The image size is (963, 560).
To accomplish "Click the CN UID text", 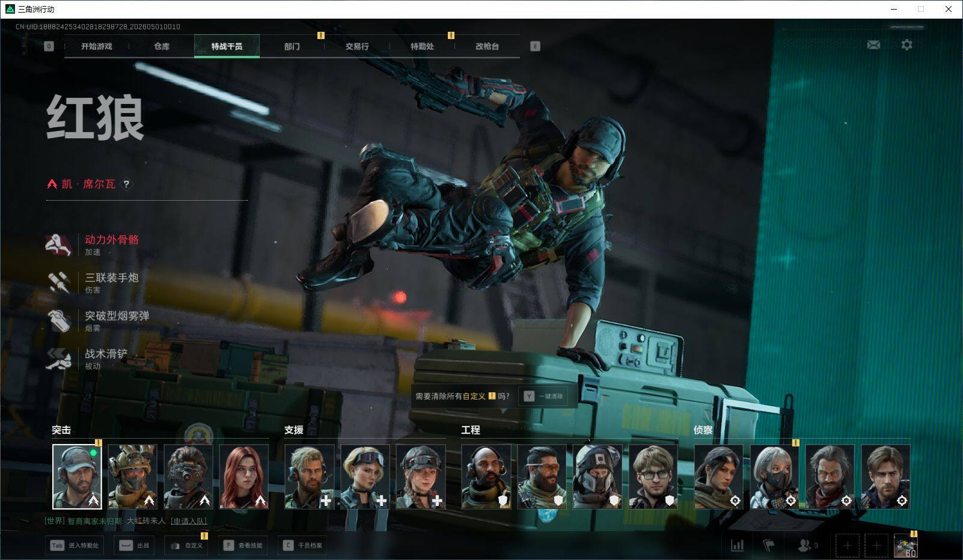I will coord(98,26).
